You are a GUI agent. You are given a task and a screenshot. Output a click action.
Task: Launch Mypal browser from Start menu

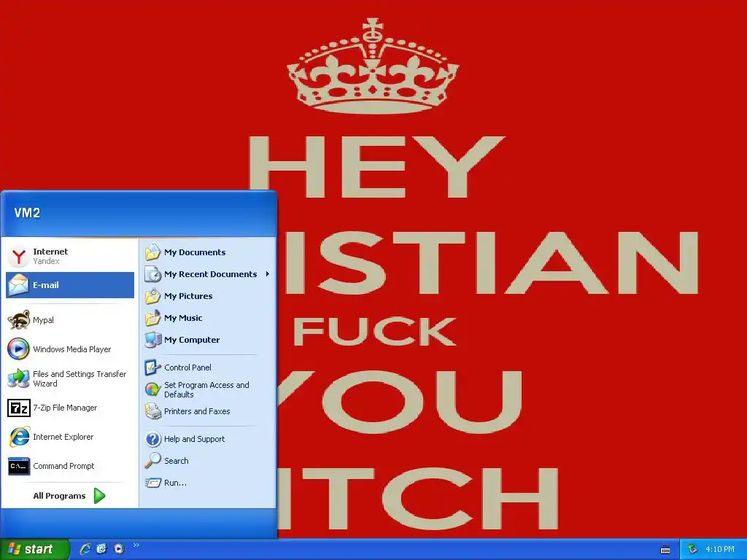[70, 320]
